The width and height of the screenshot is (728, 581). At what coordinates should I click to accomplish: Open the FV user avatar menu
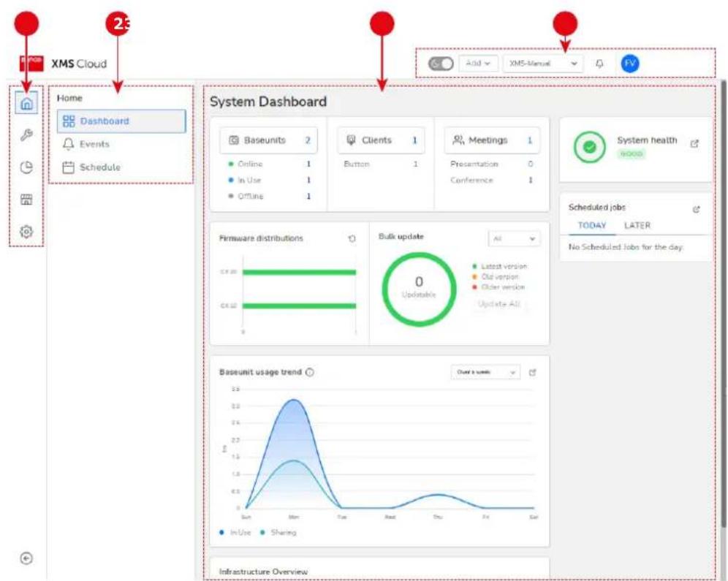point(630,63)
